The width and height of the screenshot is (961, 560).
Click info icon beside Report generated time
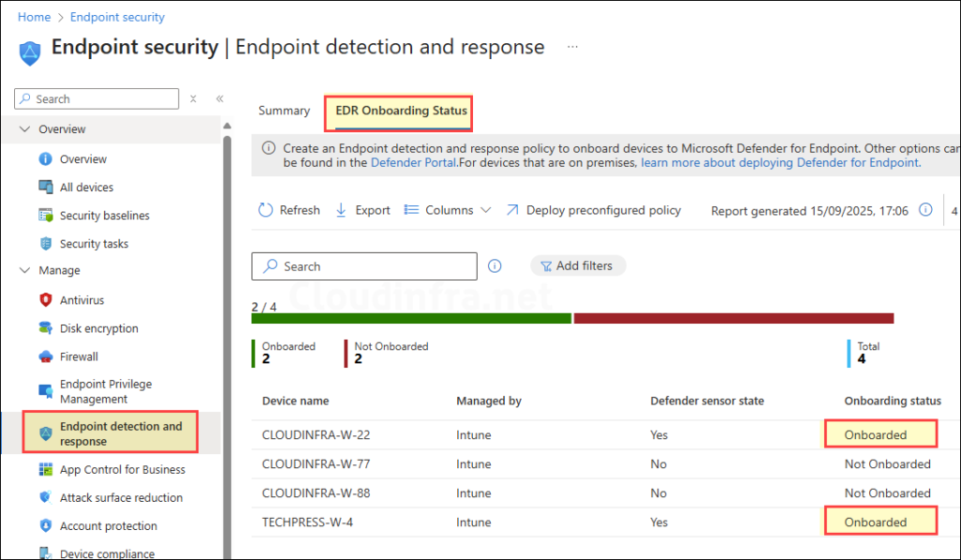pyautogui.click(x=925, y=210)
